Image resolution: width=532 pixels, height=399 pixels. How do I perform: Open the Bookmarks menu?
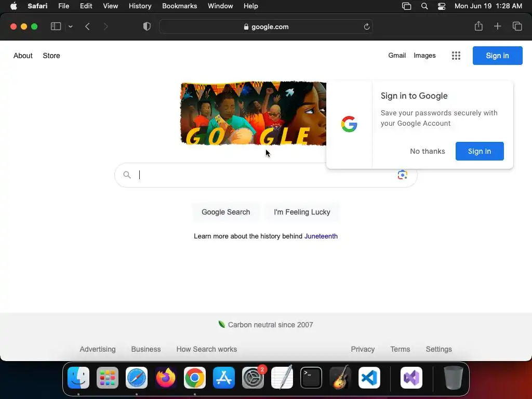179,6
